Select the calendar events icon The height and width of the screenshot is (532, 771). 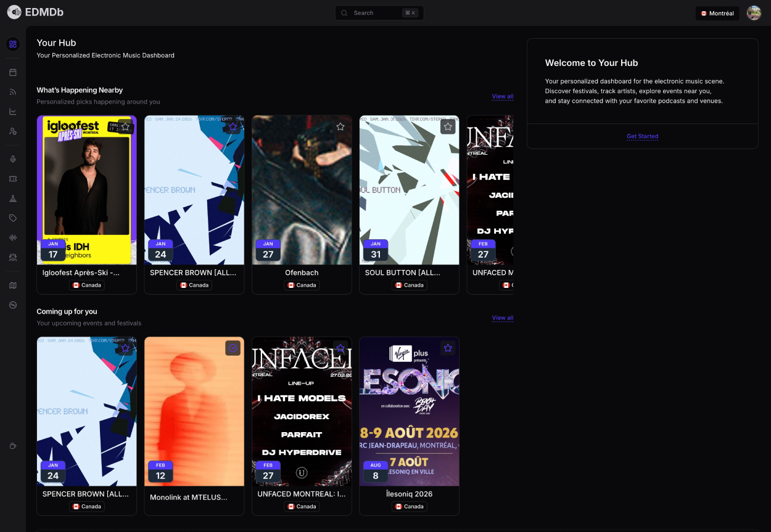[12, 72]
